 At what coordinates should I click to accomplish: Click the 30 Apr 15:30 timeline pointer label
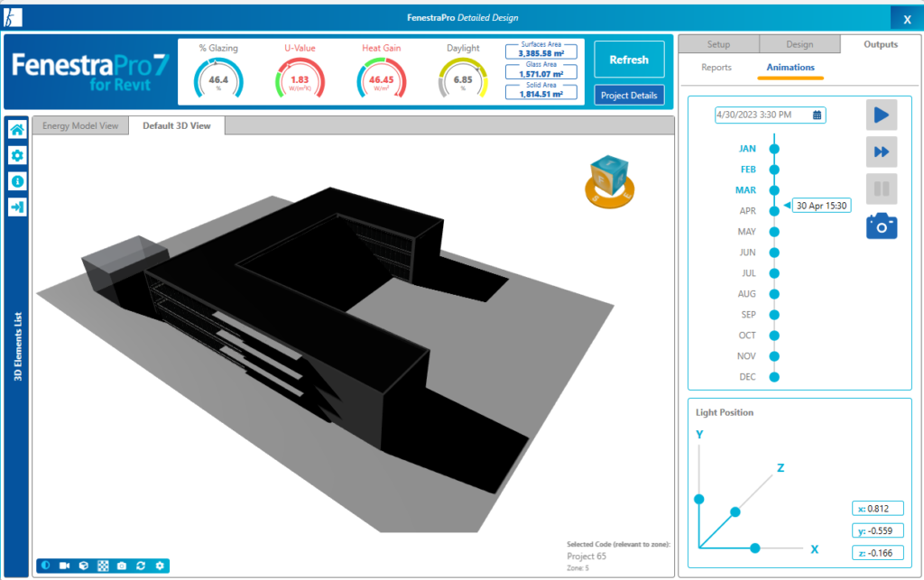[821, 206]
